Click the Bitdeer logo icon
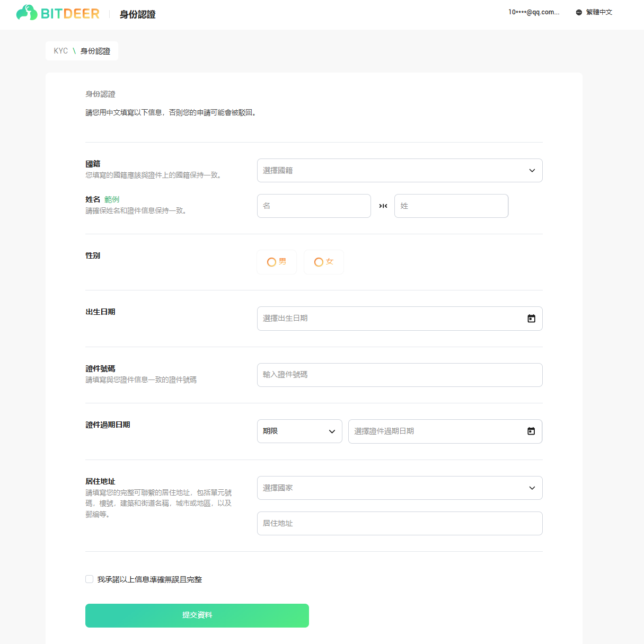 click(27, 13)
